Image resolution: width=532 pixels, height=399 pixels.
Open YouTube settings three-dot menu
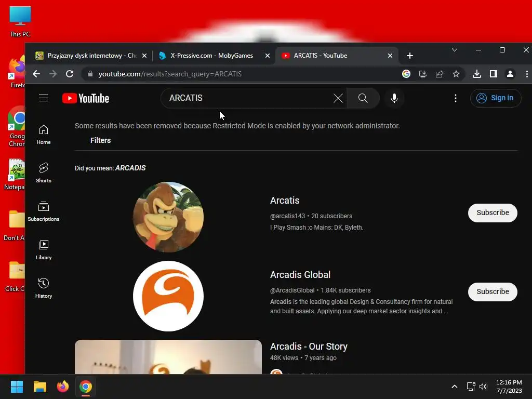(455, 98)
